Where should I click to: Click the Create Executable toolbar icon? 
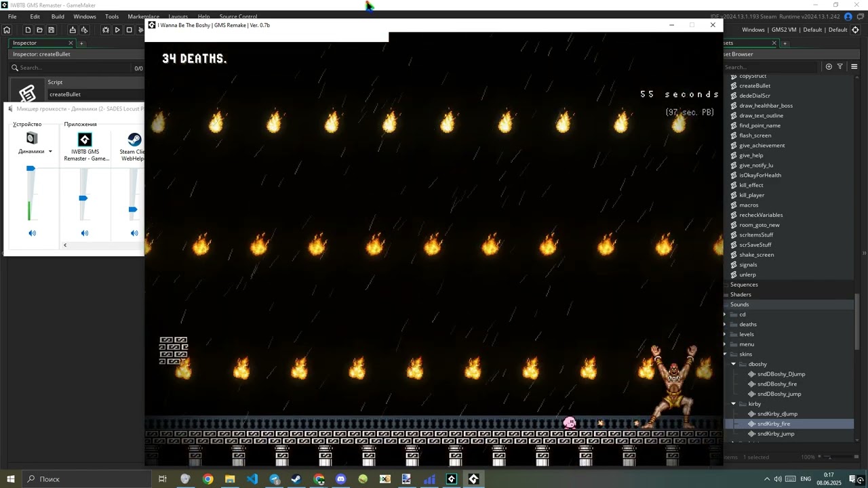[x=73, y=30]
